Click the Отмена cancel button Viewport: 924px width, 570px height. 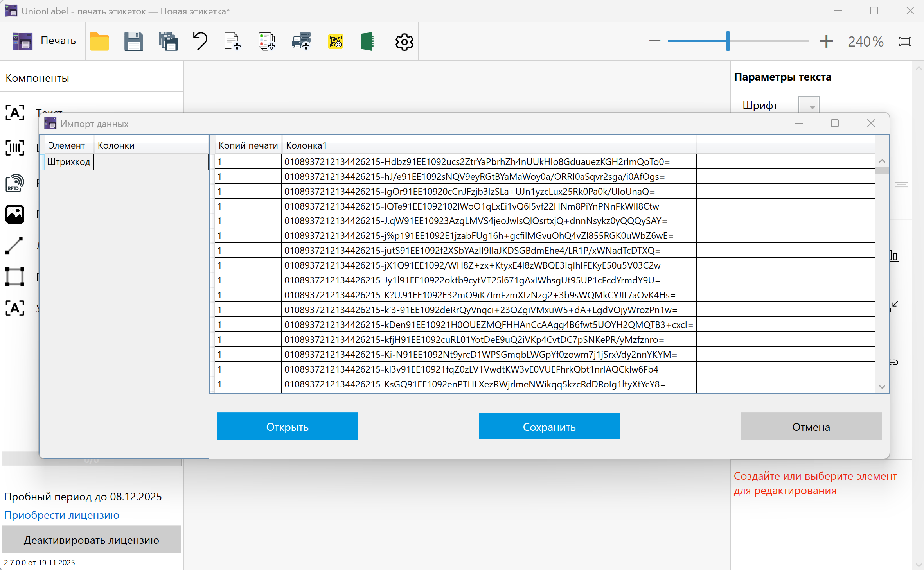pos(811,427)
